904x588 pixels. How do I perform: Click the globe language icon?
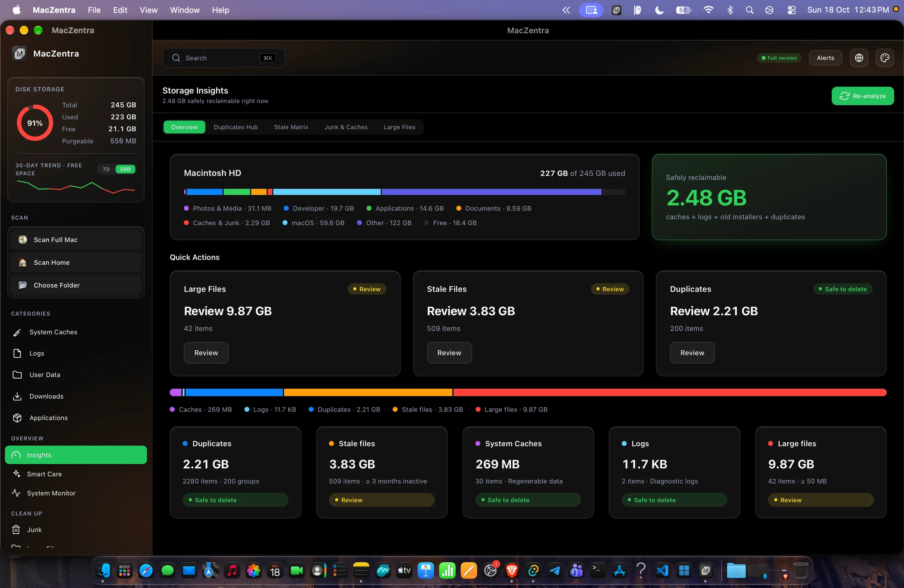click(859, 58)
